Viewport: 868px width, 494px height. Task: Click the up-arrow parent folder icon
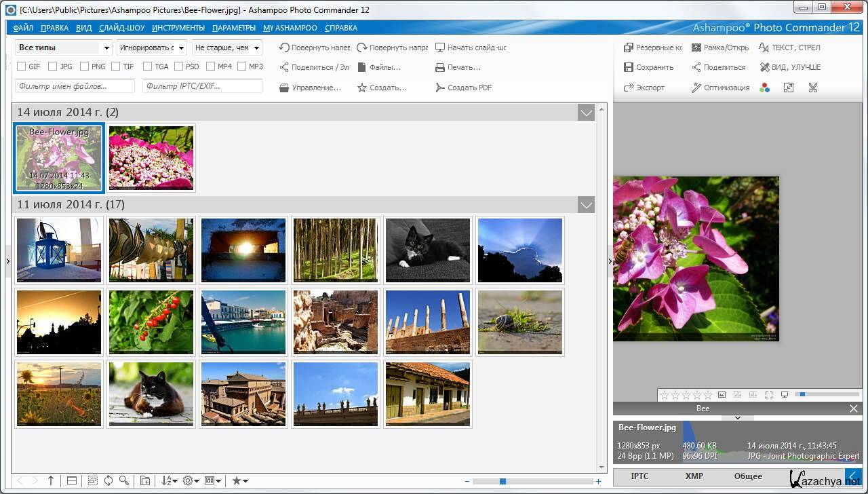[51, 480]
